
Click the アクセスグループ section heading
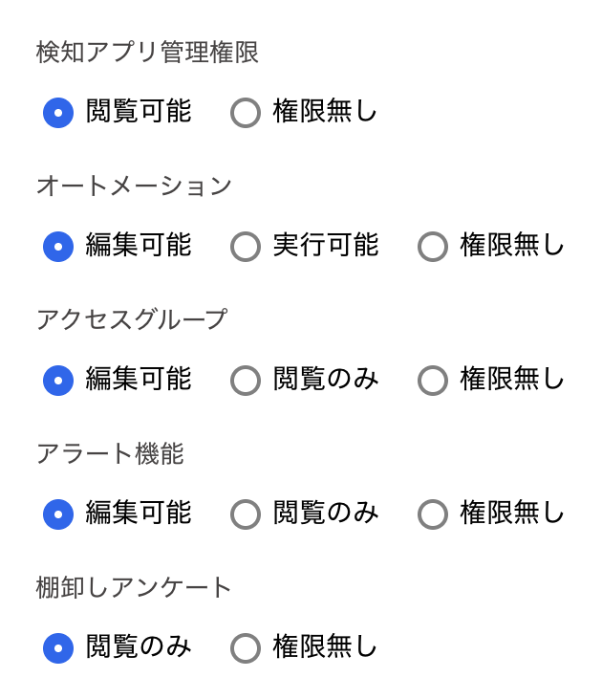pos(132,319)
